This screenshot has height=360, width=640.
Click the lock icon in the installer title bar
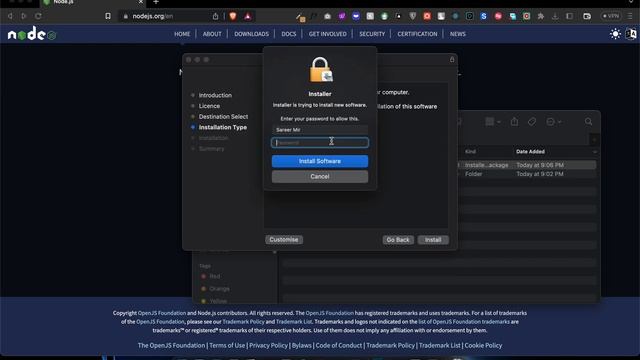(x=452, y=60)
